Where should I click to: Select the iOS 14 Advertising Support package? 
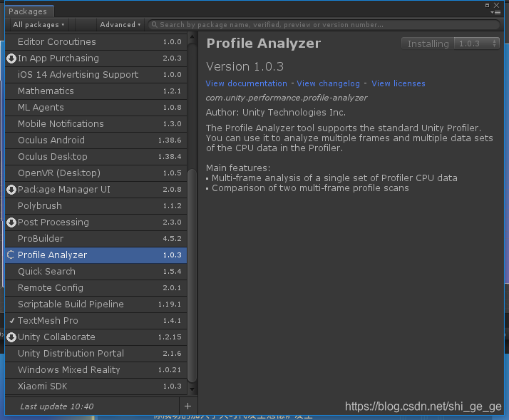tap(96, 75)
